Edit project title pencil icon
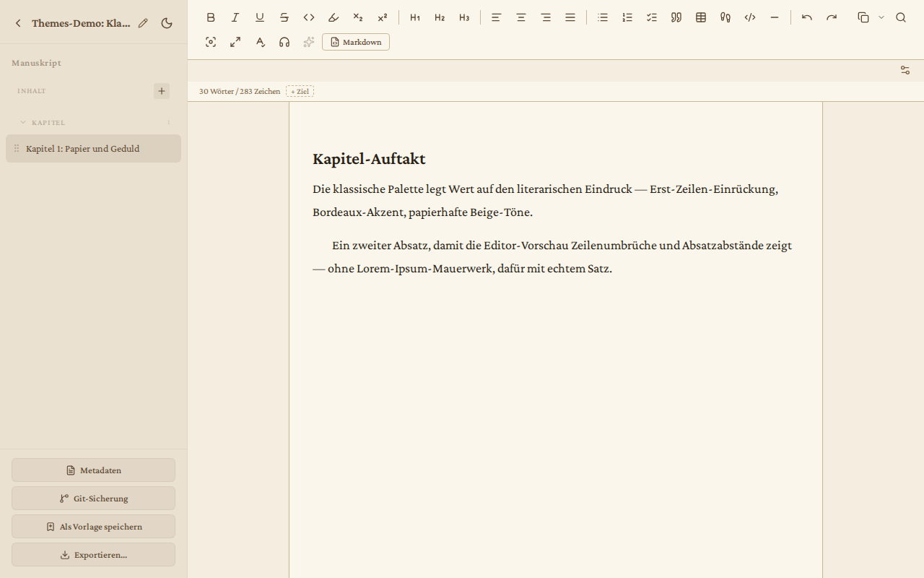Image resolution: width=924 pixels, height=578 pixels. click(143, 23)
